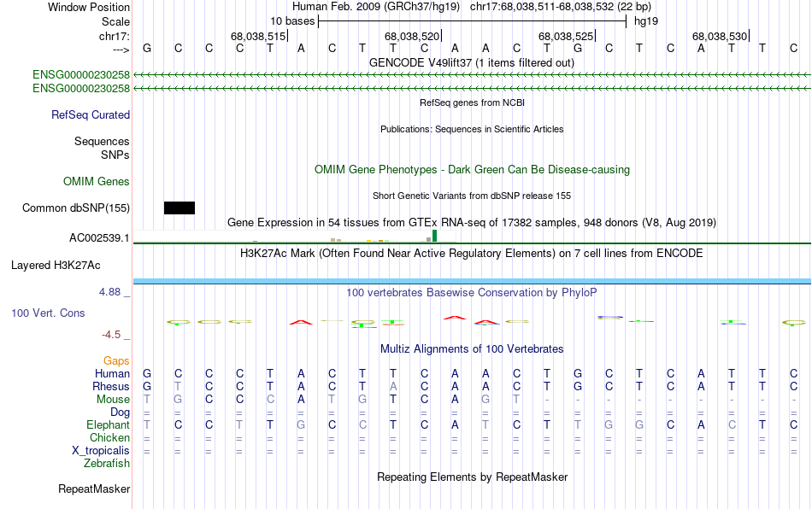812x509 pixels.
Task: Select the Dog species row label
Action: click(121, 412)
